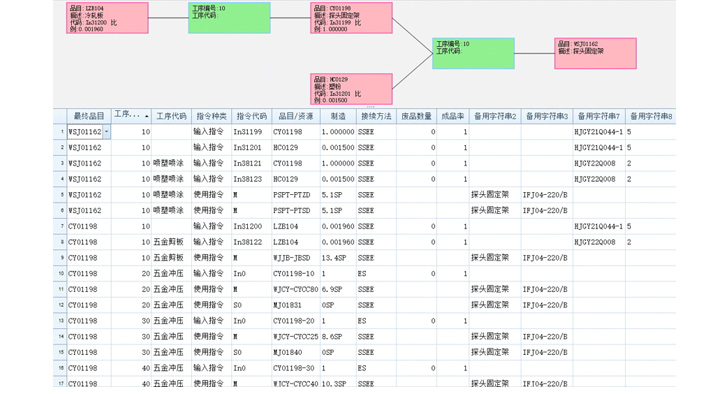Click the 备用字符串7 column header
Screen dimensions: 715x394
pos(599,116)
